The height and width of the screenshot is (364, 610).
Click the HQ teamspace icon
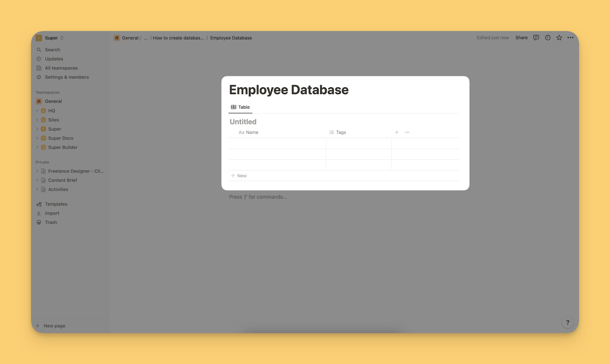pyautogui.click(x=43, y=111)
